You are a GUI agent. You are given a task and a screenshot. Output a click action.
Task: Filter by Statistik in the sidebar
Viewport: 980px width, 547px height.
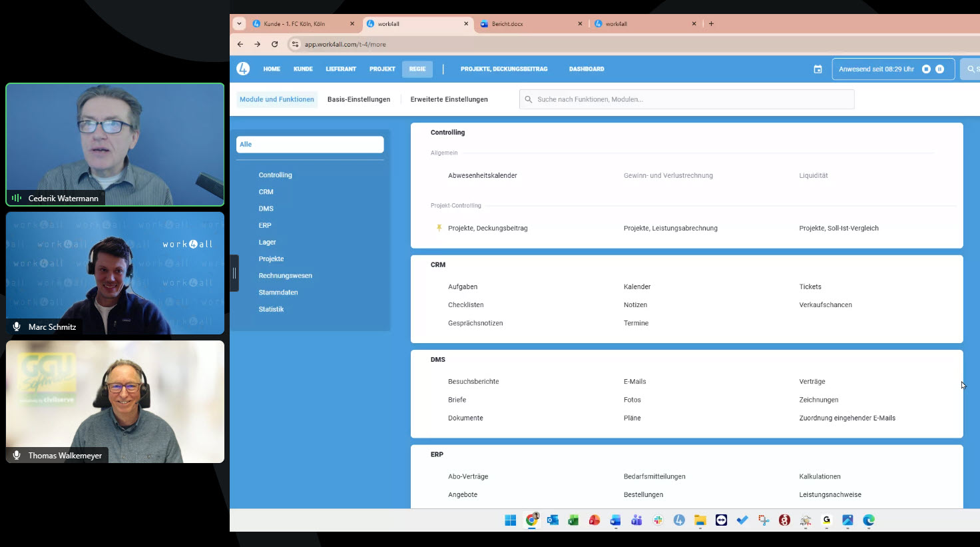[271, 309]
